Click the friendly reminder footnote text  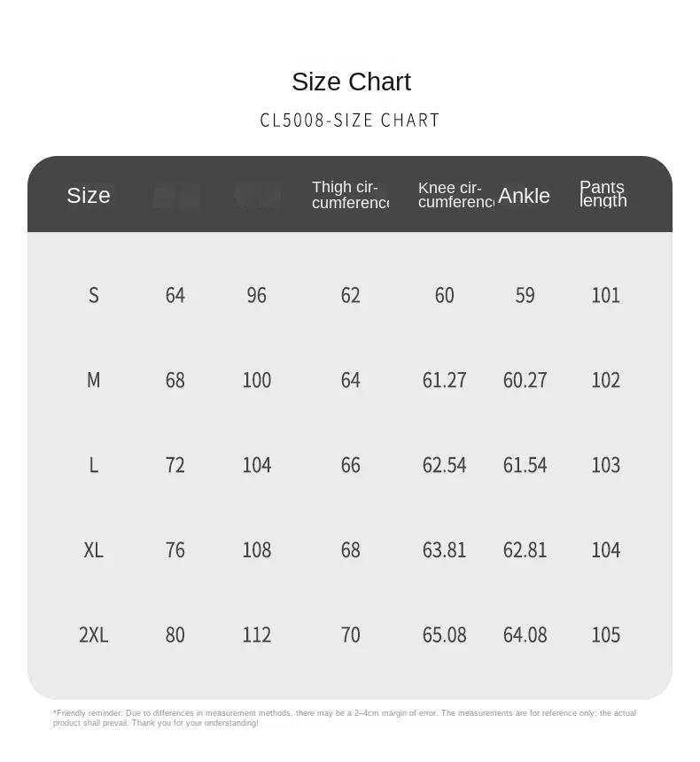[x=345, y=718]
